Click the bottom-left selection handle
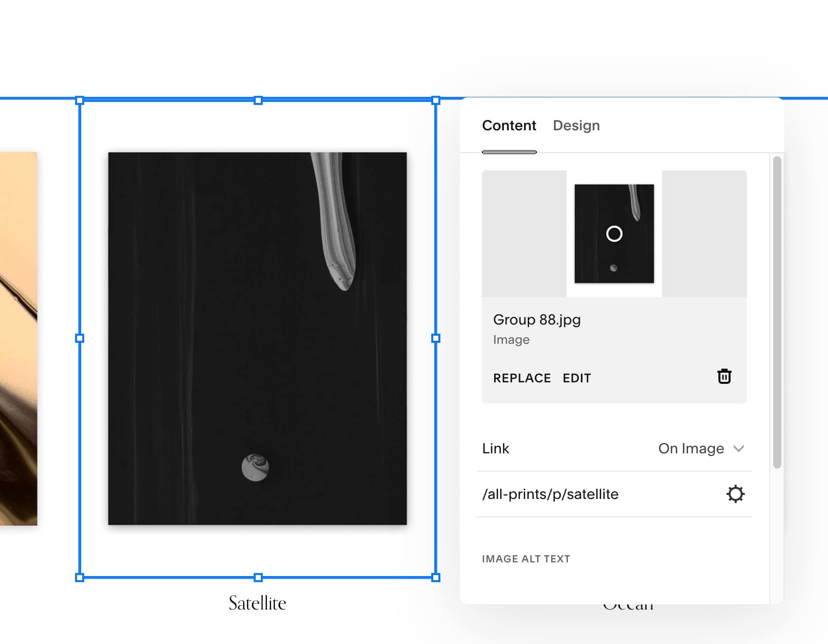Image resolution: width=828 pixels, height=644 pixels. click(80, 577)
